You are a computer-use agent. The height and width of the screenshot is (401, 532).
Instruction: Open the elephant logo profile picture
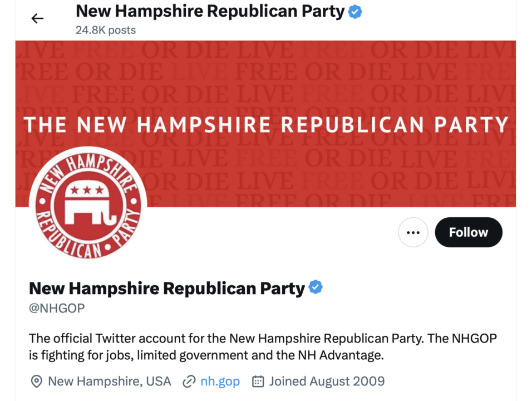click(88, 206)
